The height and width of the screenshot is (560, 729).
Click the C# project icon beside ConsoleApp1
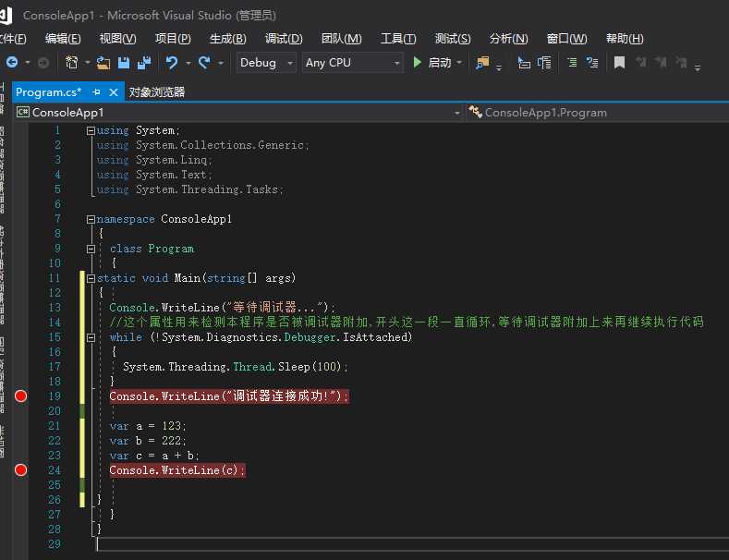pos(23,112)
